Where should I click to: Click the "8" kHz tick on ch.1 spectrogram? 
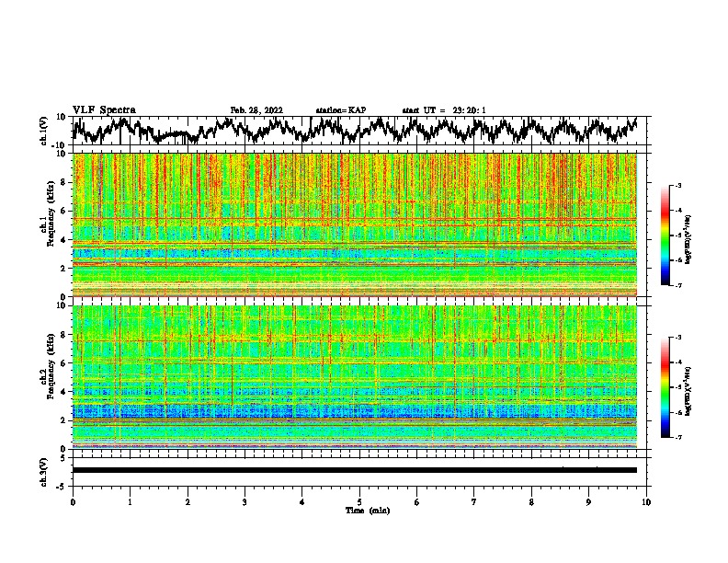click(64, 182)
